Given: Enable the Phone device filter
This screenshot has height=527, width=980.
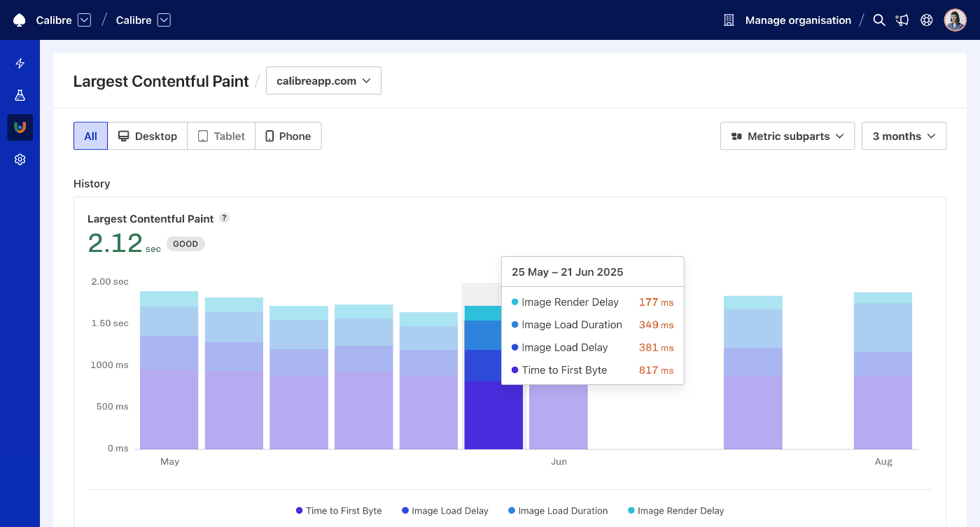Looking at the screenshot, I should 288,136.
